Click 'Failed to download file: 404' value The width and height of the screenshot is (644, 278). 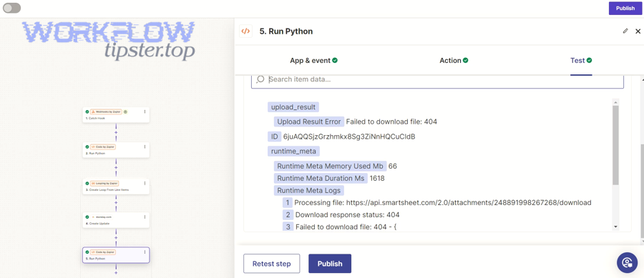point(391,121)
